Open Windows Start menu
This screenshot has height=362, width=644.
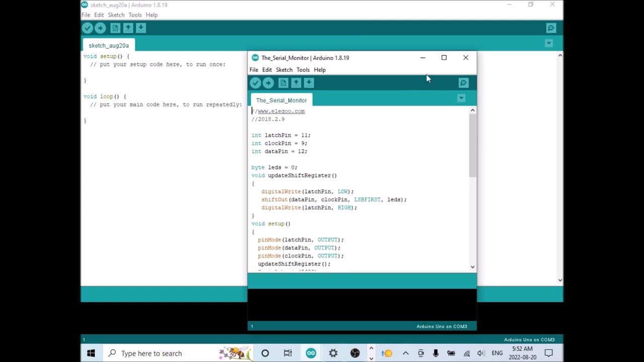point(91,353)
